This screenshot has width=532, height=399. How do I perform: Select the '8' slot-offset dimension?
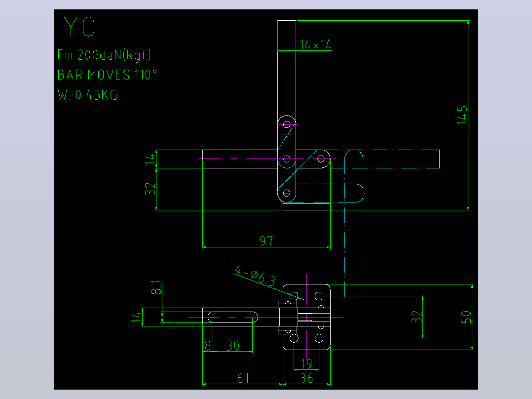coord(208,346)
